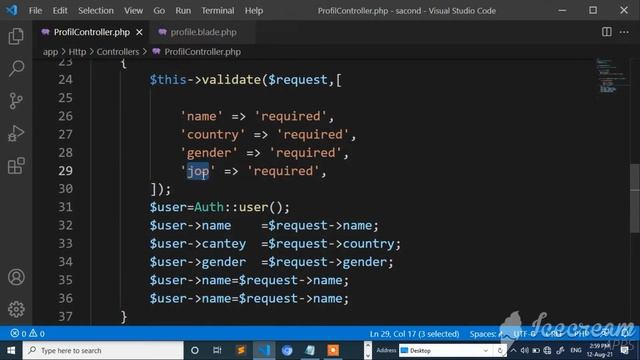Screen dimensions: 640x360
Task: Open the File menu
Action: pos(35,11)
